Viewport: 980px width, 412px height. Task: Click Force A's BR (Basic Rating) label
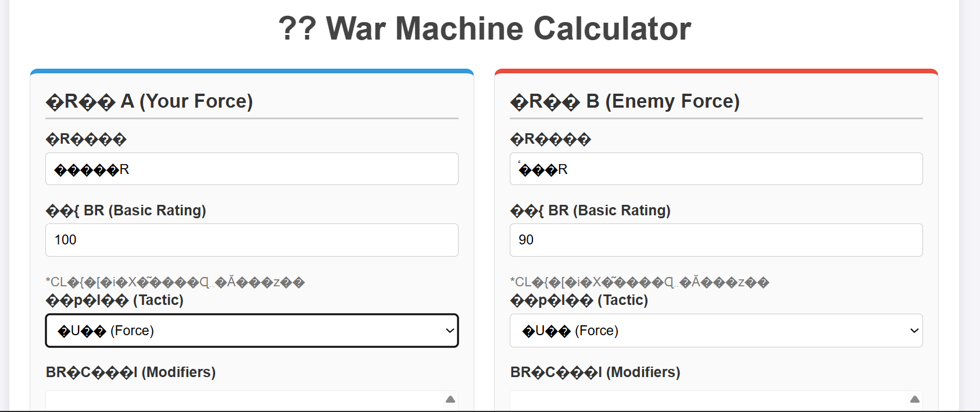point(126,211)
